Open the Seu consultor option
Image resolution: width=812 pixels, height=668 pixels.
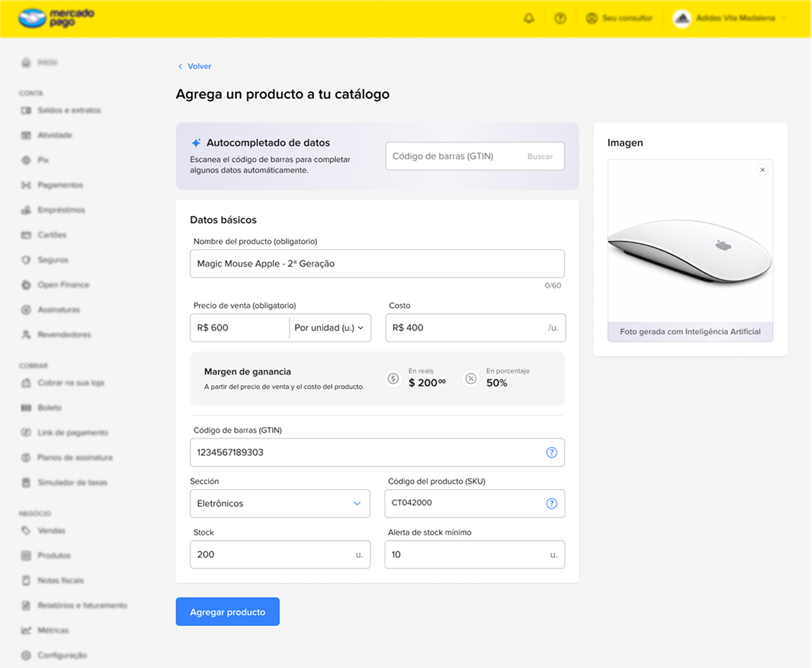click(619, 19)
